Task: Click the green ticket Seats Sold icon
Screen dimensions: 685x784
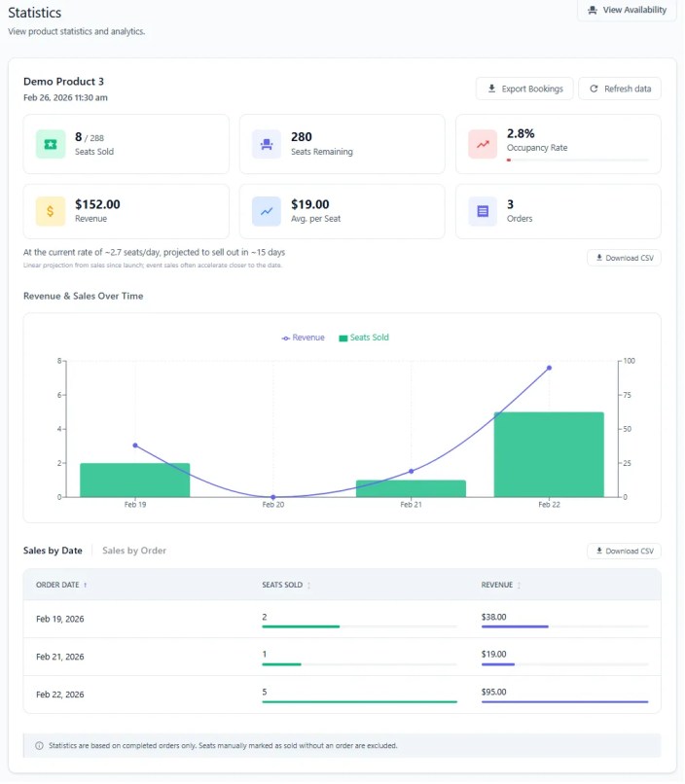Action: [51, 144]
